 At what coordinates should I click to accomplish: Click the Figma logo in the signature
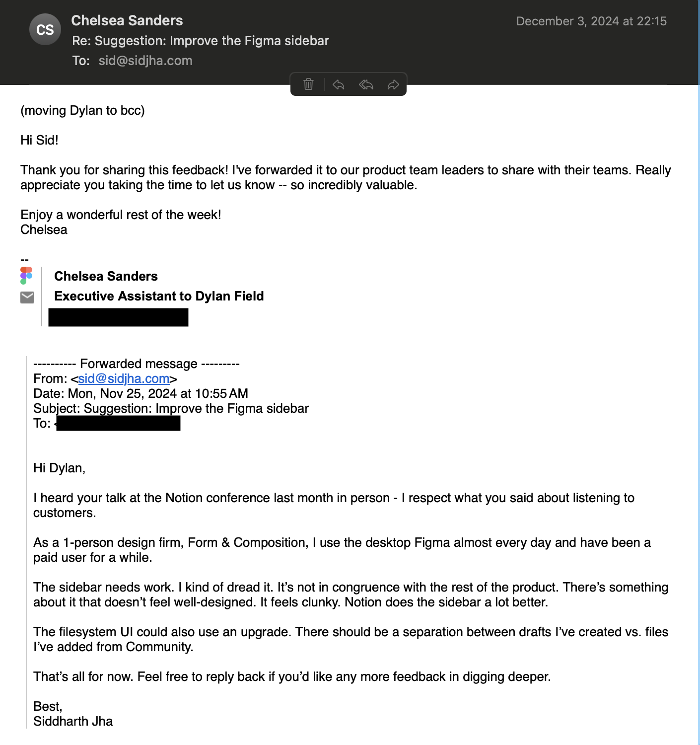[x=26, y=276]
